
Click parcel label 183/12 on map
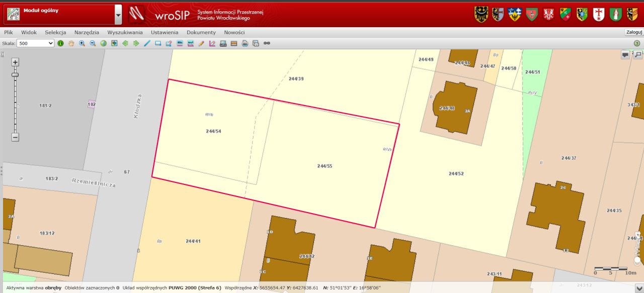[x=47, y=233]
